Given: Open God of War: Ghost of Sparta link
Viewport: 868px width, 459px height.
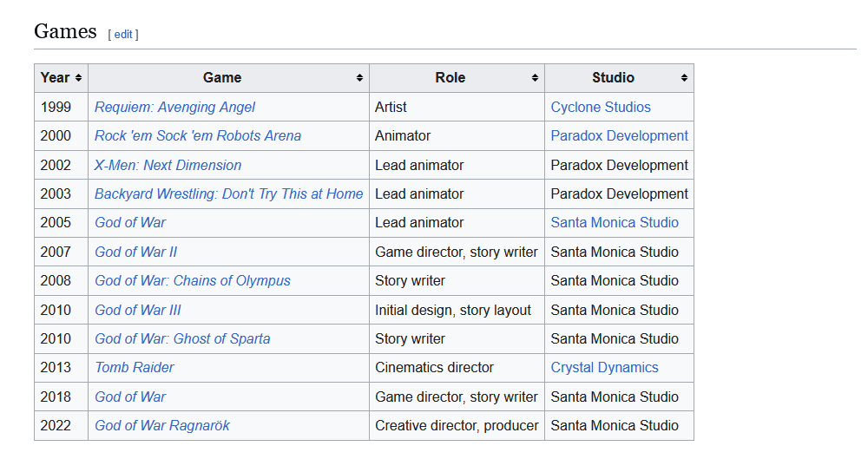Looking at the screenshot, I should 182,339.
